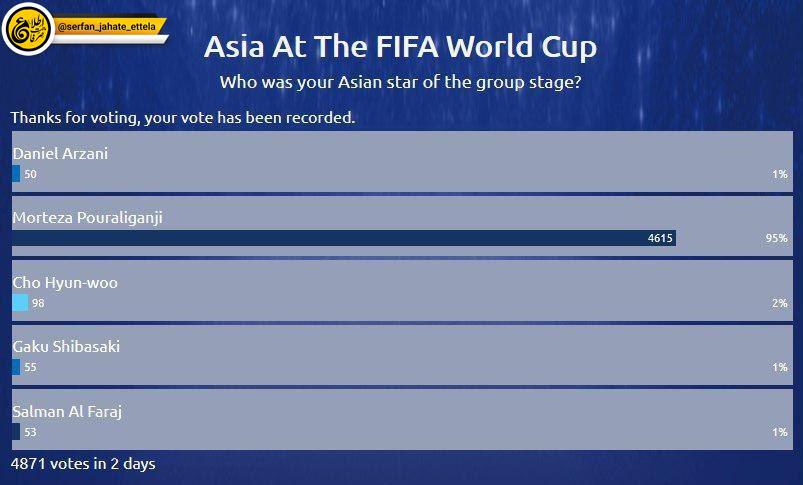Click the 95% result for Pouraliganji
The width and height of the screenshot is (803, 485).
[777, 238]
